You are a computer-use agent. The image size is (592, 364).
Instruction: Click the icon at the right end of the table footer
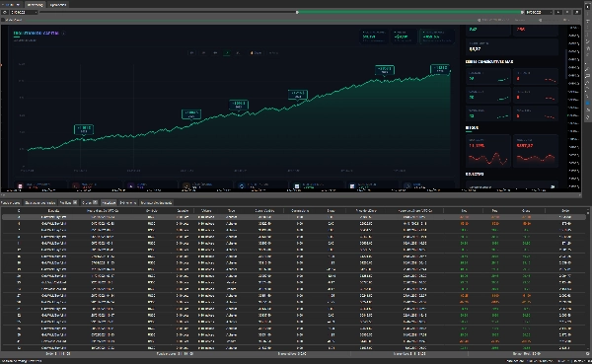587,354
